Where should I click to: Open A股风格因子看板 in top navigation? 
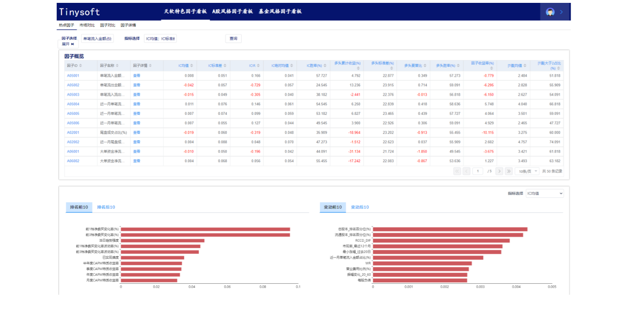pos(232,11)
